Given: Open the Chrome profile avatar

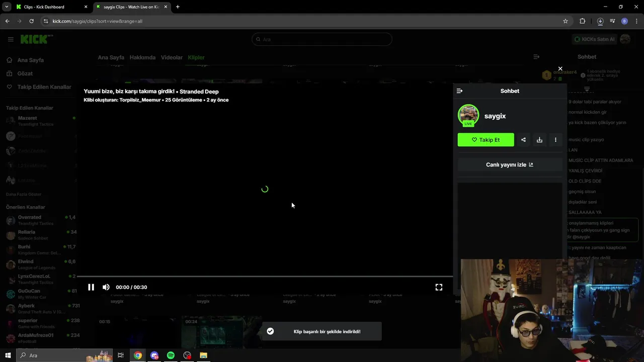Looking at the screenshot, I should click(624, 21).
